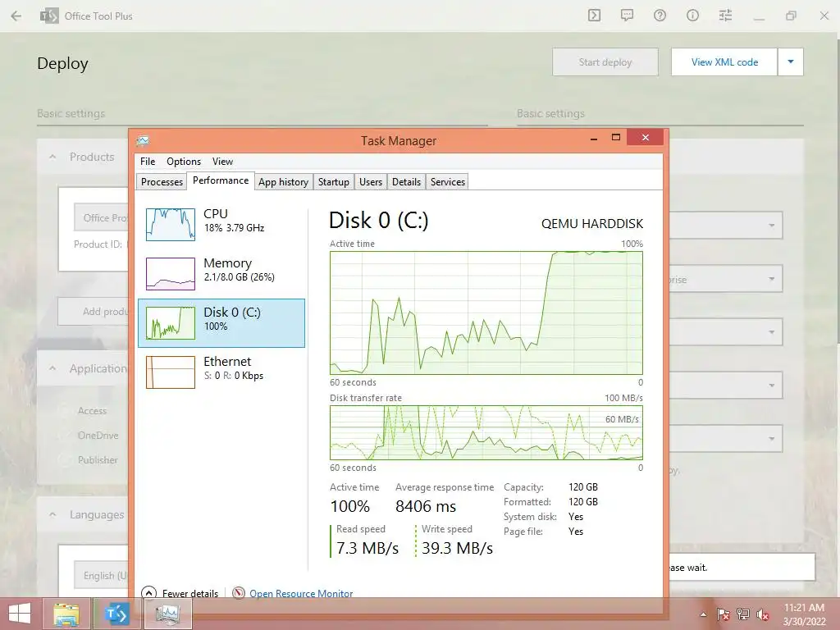Toggle the Publisher application checkbox
The image size is (840, 630).
click(x=66, y=460)
